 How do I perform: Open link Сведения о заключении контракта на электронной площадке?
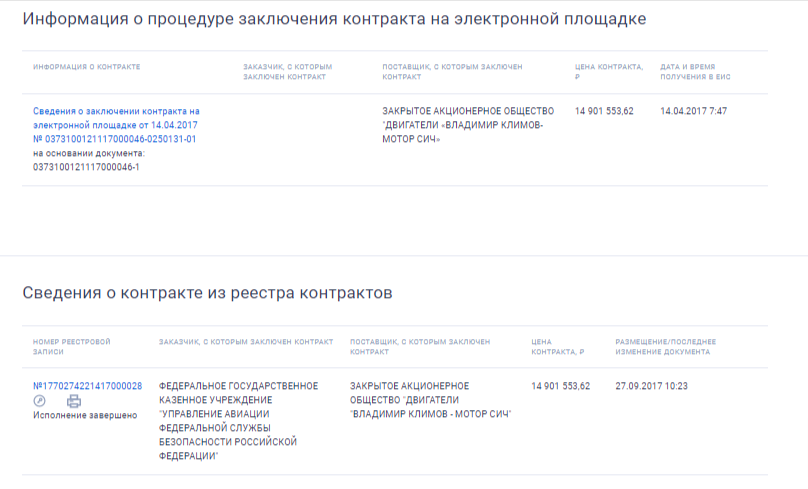pos(116,118)
